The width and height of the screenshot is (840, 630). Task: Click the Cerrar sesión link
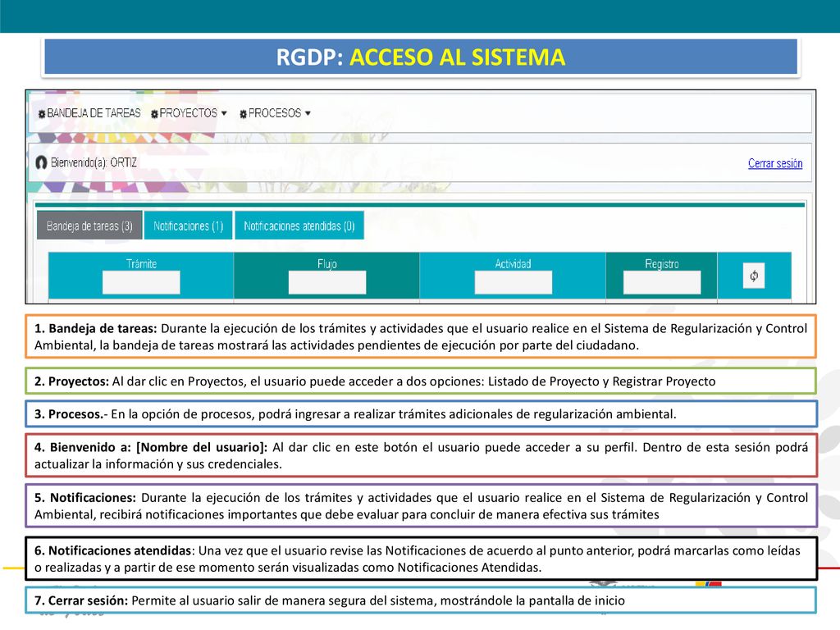(775, 163)
